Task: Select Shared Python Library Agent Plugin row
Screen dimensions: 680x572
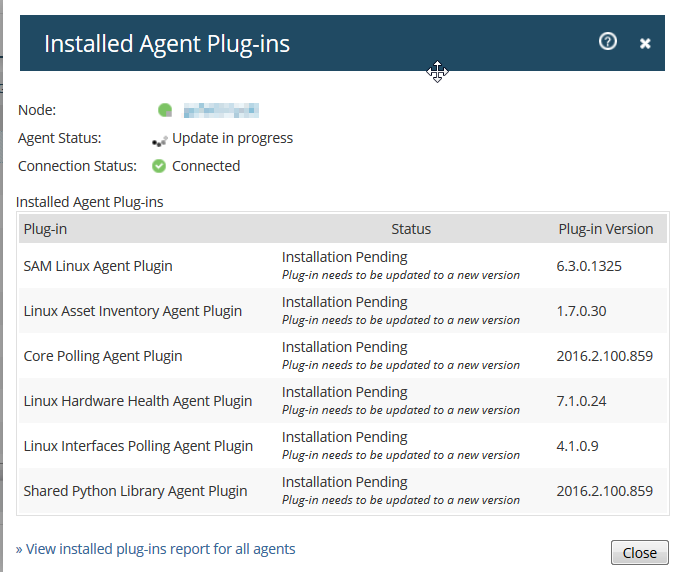Action: 135,491
